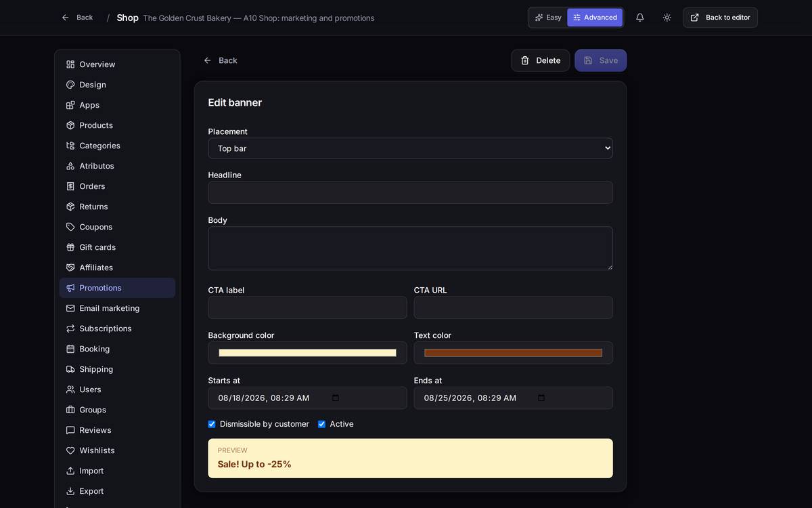Screen dimensions: 812x508
Task: Click the notifications bell icon
Action: tap(640, 18)
